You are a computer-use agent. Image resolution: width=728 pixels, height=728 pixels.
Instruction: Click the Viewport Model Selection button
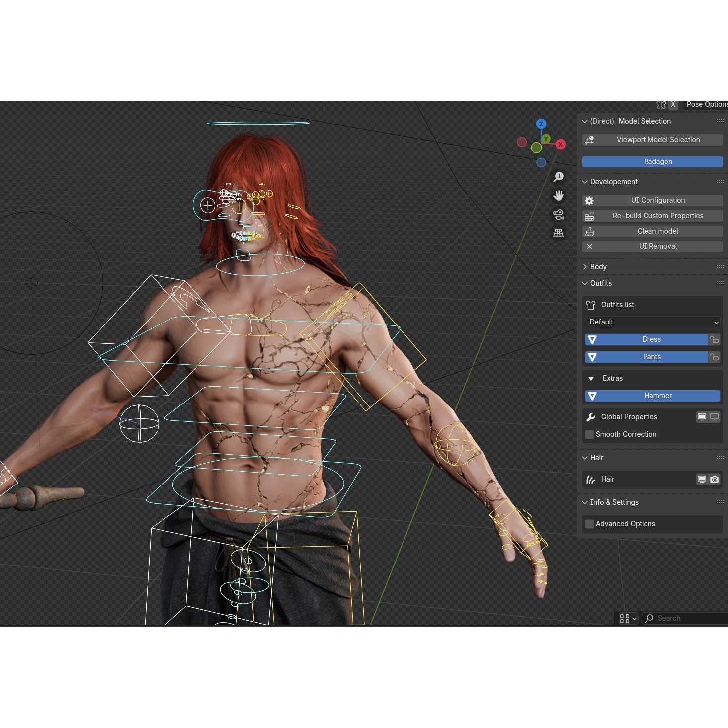coord(652,140)
